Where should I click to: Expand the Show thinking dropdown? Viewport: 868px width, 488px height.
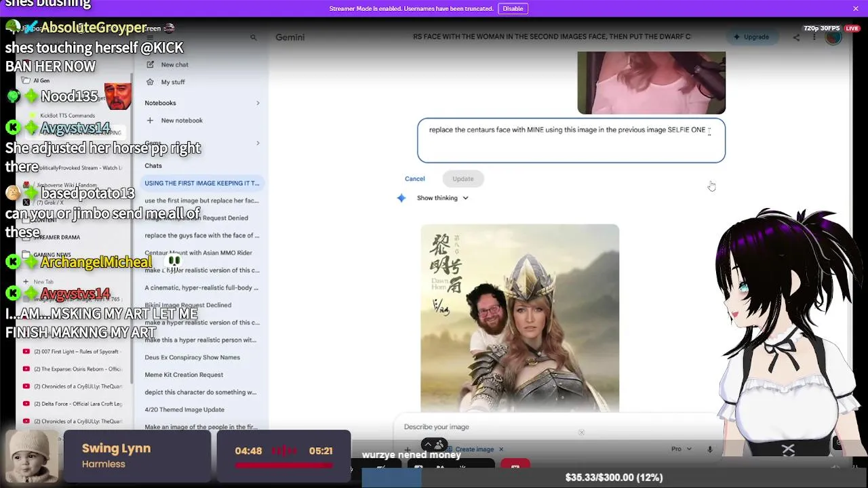pos(443,198)
